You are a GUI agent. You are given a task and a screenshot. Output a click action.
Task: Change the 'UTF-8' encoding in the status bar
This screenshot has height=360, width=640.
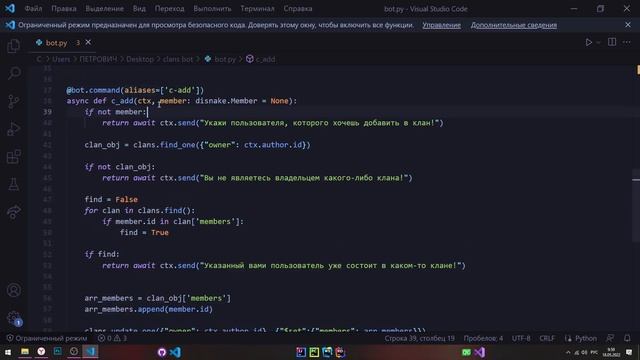pyautogui.click(x=521, y=338)
